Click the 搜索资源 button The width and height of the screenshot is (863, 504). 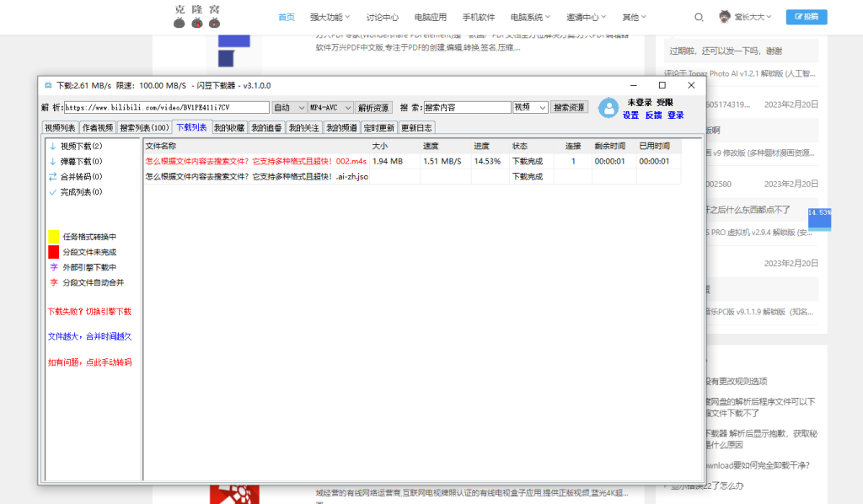pyautogui.click(x=569, y=107)
